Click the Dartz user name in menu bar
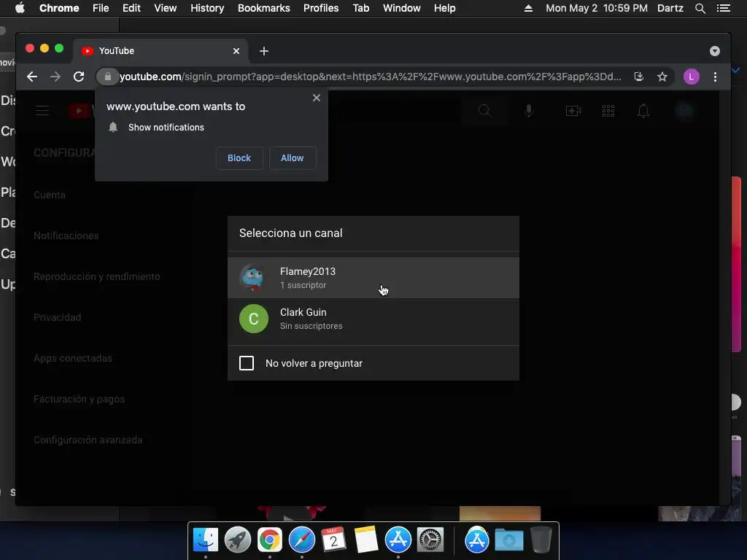This screenshot has height=560, width=747. (x=670, y=8)
